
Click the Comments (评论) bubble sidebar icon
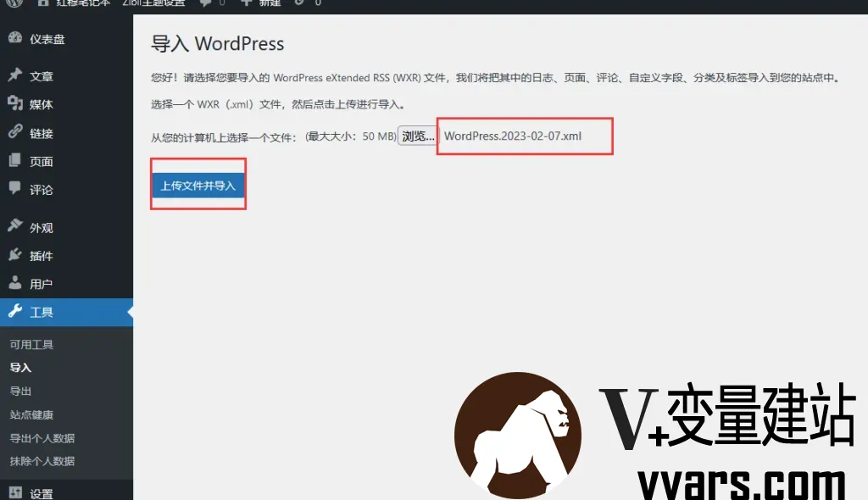[14, 189]
